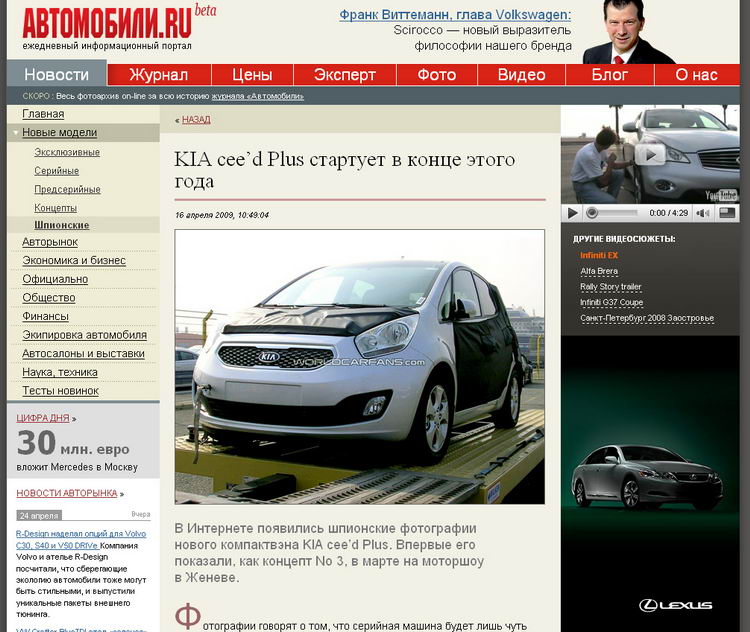Screen dimensions: 750x632
Task: Click the Frank Wittemann portrait photo
Action: [x=628, y=32]
